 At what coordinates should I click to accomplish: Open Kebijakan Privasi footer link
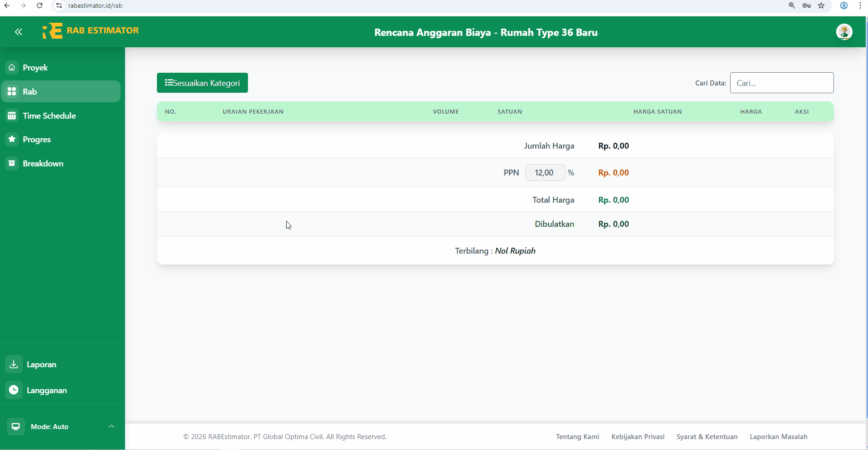tap(638, 436)
